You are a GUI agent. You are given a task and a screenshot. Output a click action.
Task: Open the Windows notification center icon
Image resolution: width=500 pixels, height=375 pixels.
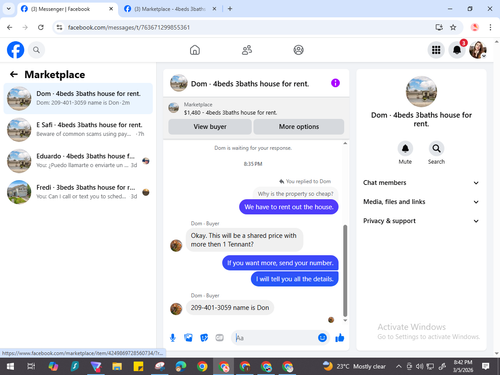[x=486, y=366]
